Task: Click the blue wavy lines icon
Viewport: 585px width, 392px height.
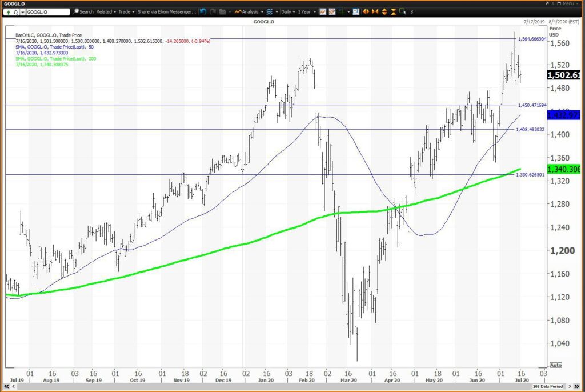Action: pyautogui.click(x=270, y=11)
